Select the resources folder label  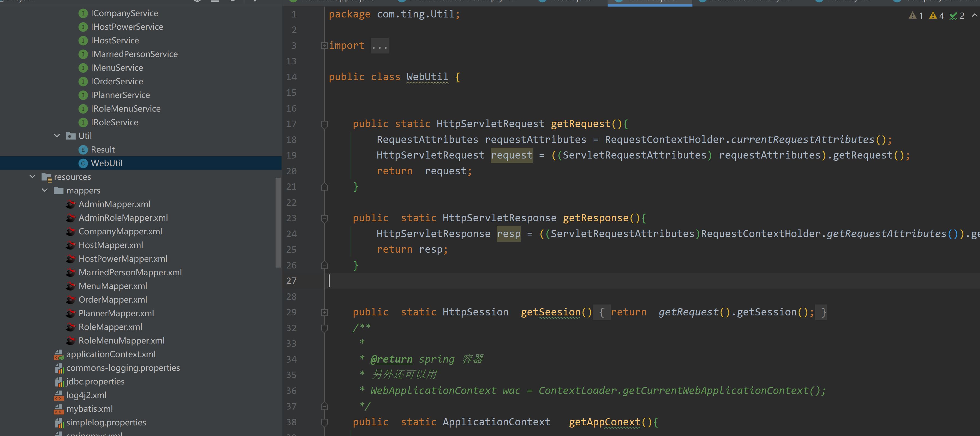pos(72,177)
